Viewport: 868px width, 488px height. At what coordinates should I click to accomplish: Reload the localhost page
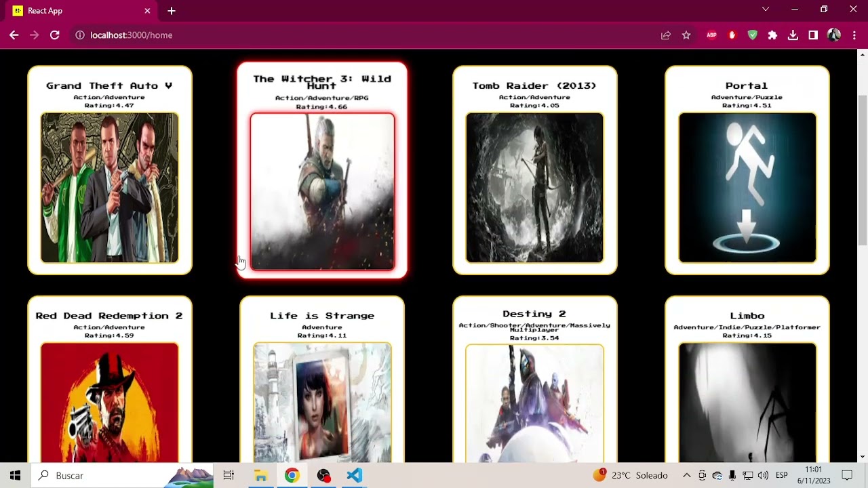55,35
